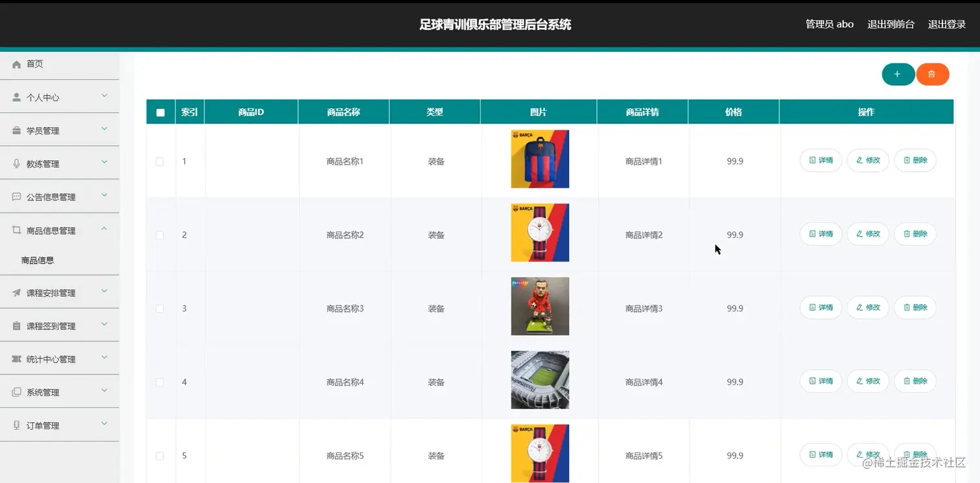Click 删除 for 商品名称1
Viewport: 980px width, 483px height.
coord(915,160)
